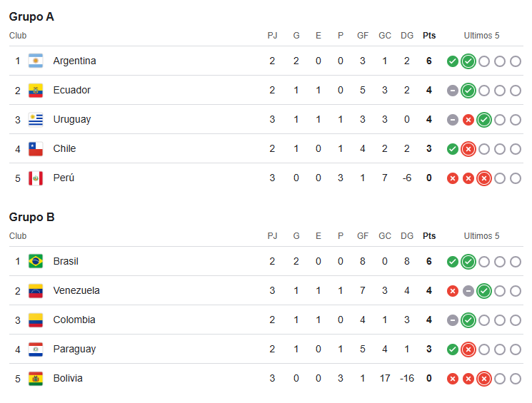This screenshot has width=532, height=403.
Task: Click the Brasil flag icon
Action: tap(36, 261)
